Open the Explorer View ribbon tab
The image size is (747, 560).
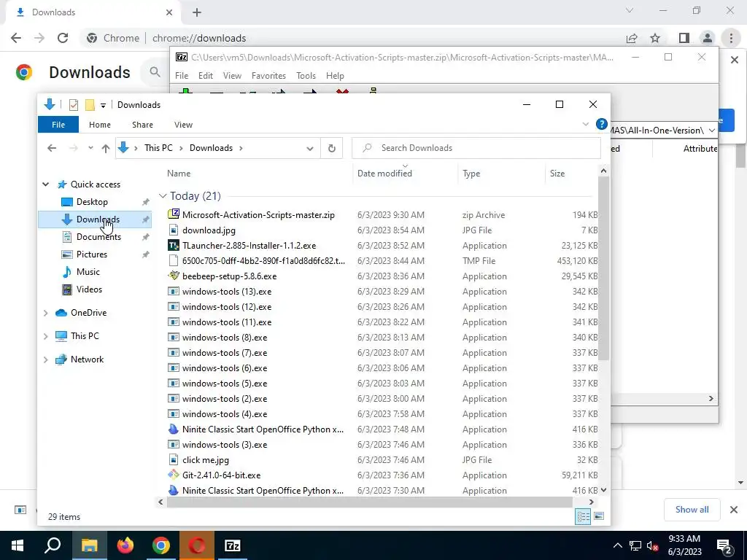[183, 124]
